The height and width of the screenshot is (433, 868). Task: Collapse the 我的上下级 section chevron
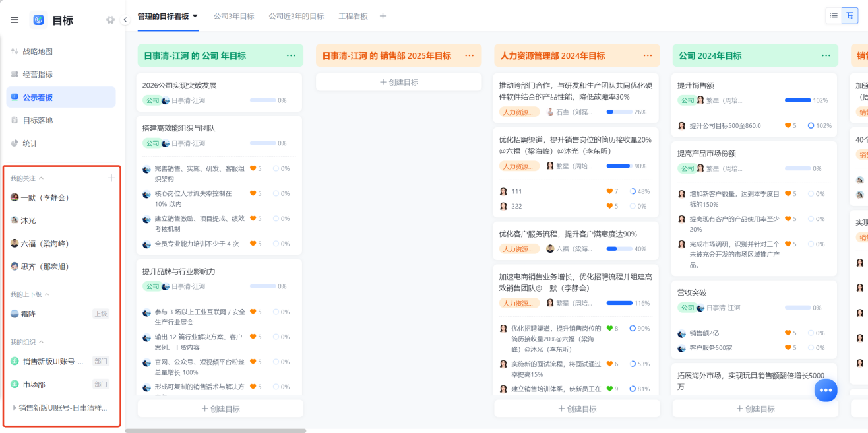point(47,294)
